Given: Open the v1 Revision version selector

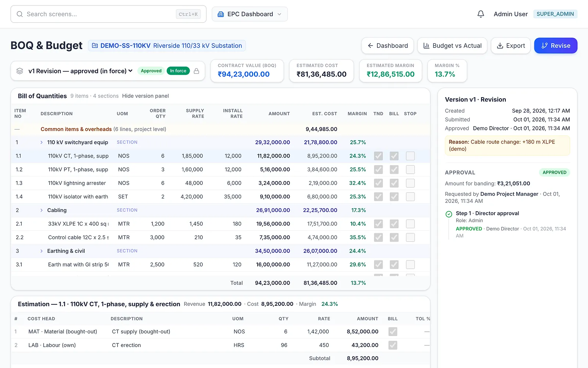Looking at the screenshot, I should click(x=80, y=71).
